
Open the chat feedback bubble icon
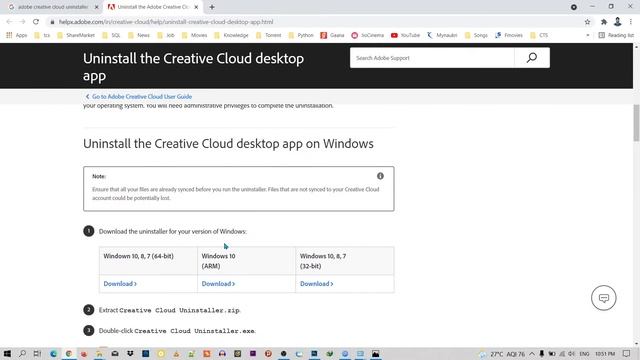click(x=604, y=298)
